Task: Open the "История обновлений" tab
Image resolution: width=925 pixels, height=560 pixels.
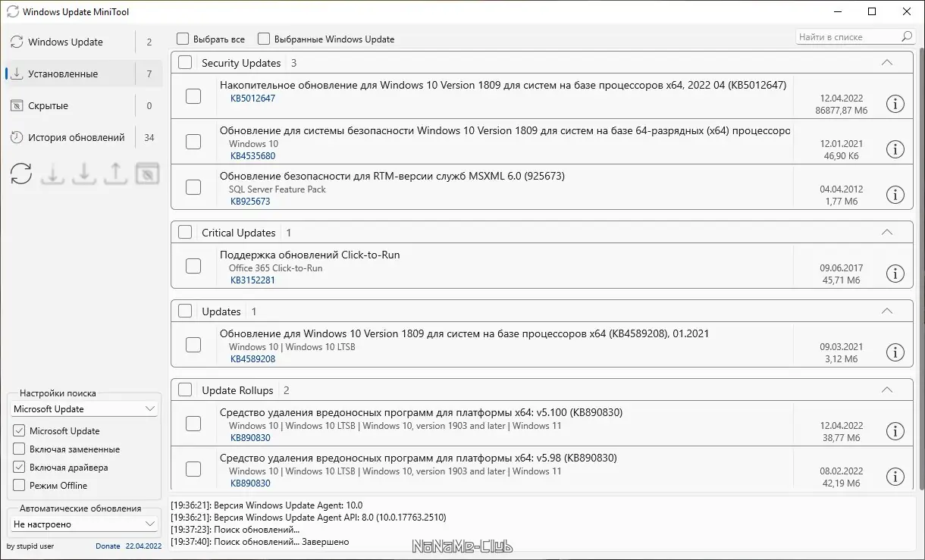Action: (x=76, y=138)
